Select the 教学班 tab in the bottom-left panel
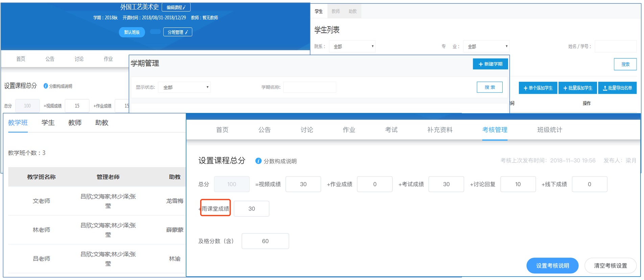Image resolution: width=644 pixels, height=280 pixels. tap(18, 123)
